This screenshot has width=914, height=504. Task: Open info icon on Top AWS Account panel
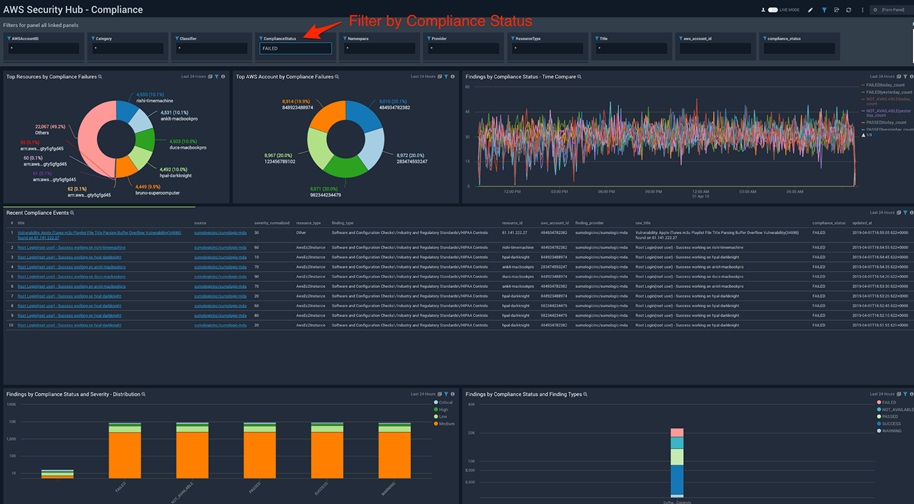453,77
